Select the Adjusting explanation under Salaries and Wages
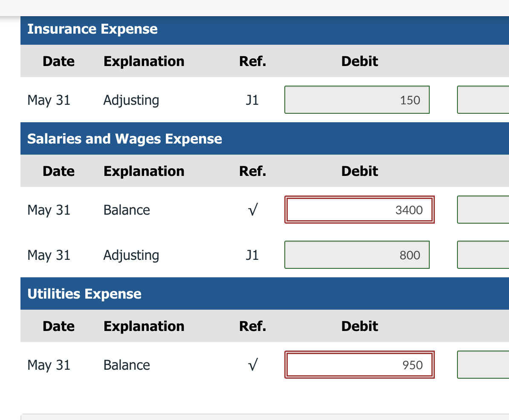The image size is (509, 420). [x=131, y=255]
